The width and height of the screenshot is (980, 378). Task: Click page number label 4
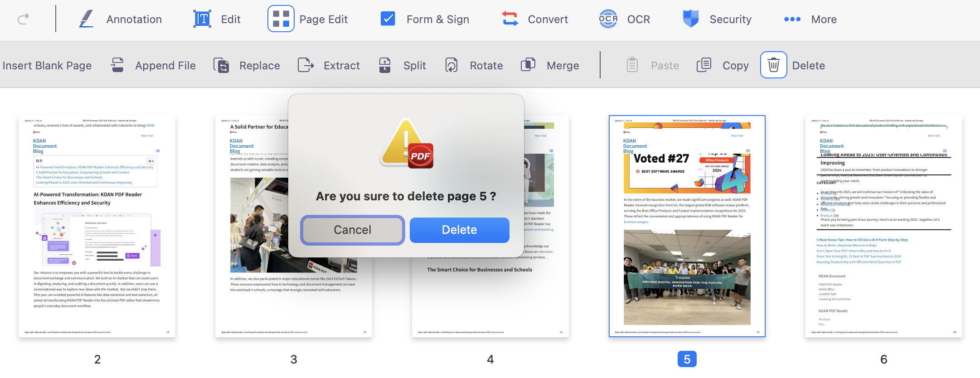[490, 359]
